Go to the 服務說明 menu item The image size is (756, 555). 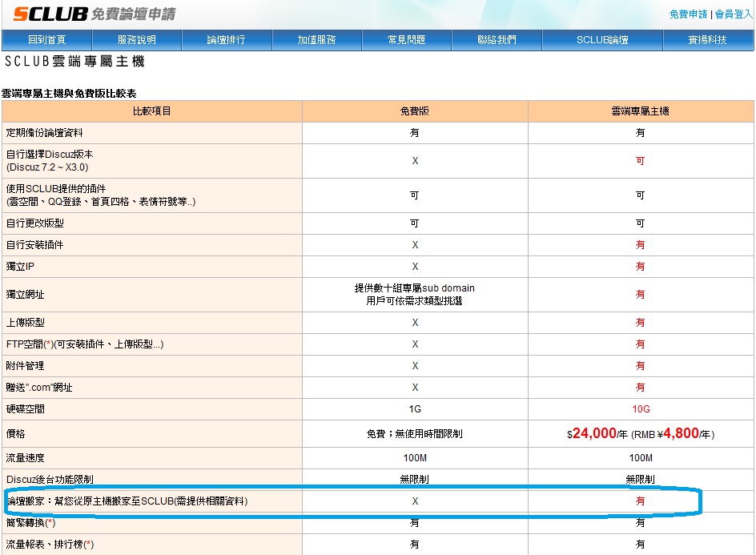(x=136, y=40)
